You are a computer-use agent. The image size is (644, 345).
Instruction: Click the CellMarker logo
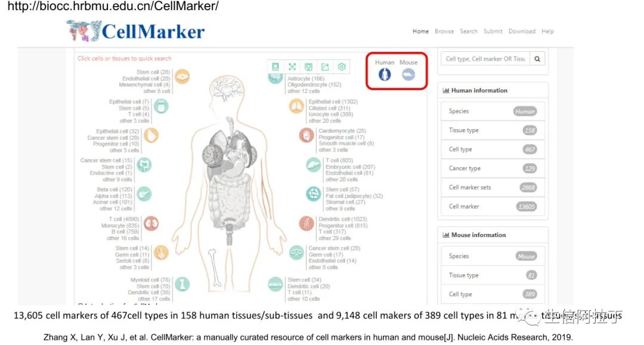coord(136,31)
